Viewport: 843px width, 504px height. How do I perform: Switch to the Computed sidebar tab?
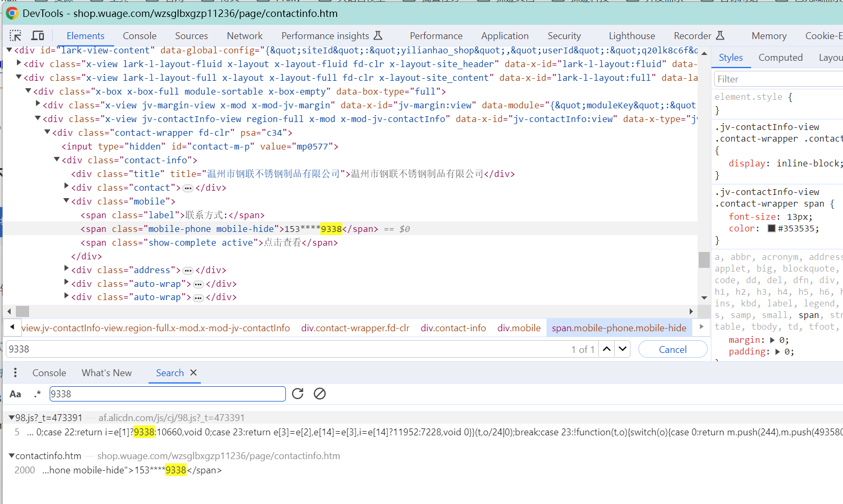point(781,58)
